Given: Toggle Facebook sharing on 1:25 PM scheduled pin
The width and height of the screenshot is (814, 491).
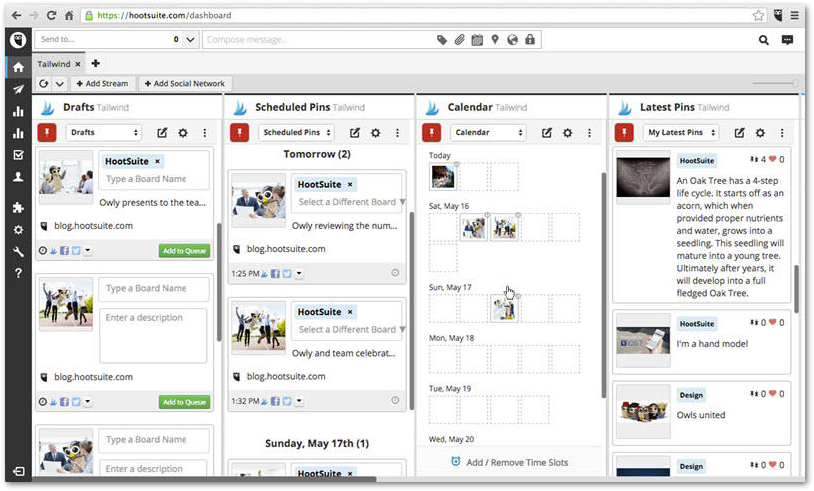Looking at the screenshot, I should pos(275,274).
